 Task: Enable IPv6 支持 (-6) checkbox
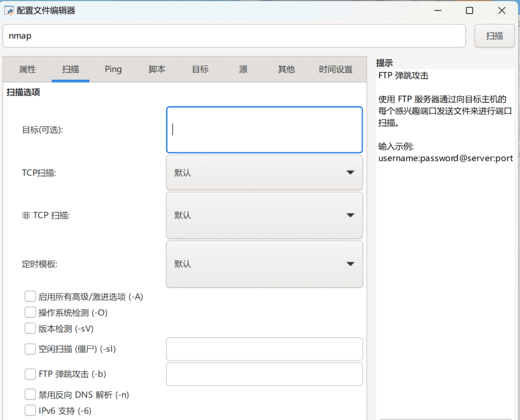pyautogui.click(x=30, y=410)
